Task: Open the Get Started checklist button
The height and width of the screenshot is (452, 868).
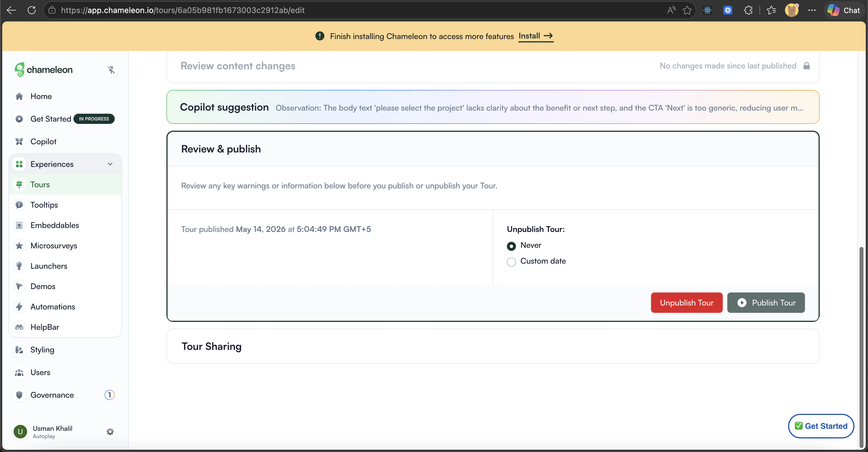Action: [x=821, y=426]
